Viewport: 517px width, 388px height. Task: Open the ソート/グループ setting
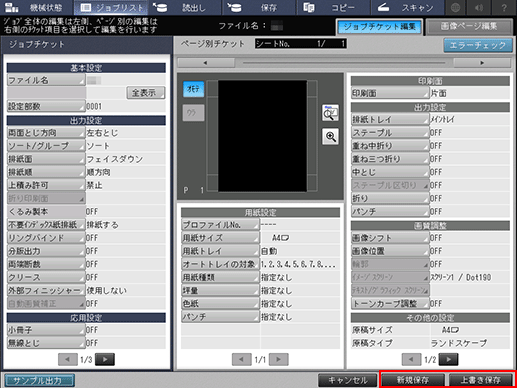pos(46,146)
